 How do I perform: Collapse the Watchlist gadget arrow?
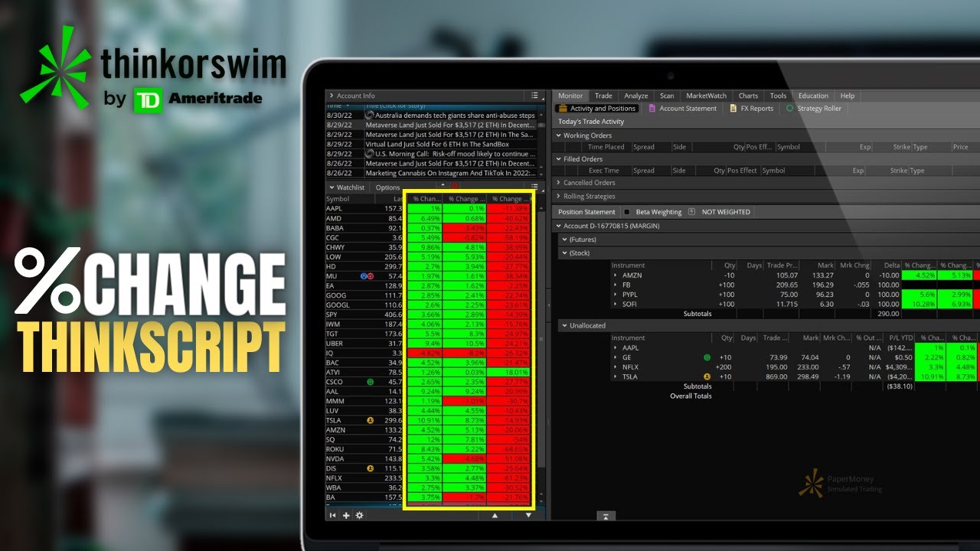[332, 187]
